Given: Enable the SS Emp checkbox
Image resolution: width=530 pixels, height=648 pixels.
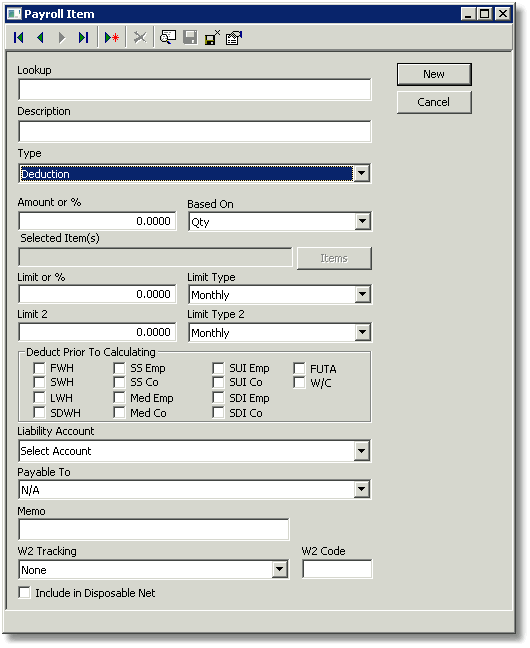Looking at the screenshot, I should 119,368.
